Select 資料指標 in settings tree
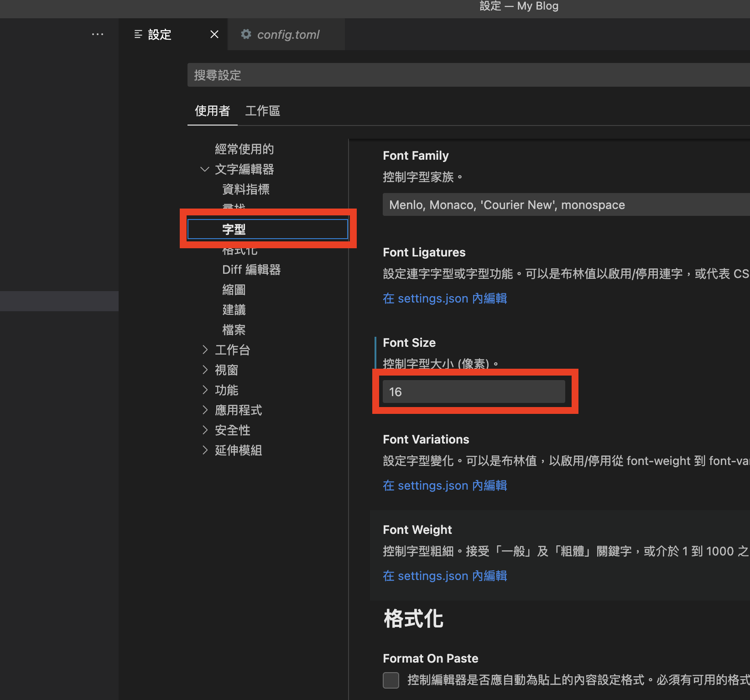Image resolution: width=750 pixels, height=700 pixels. tap(245, 189)
